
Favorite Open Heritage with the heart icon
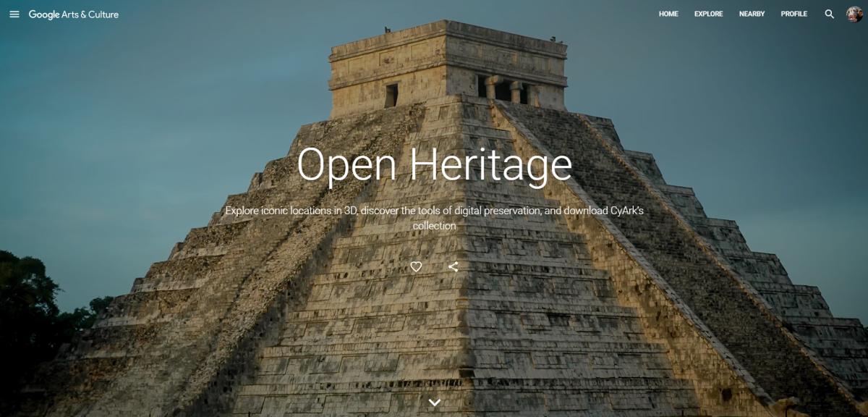point(416,266)
